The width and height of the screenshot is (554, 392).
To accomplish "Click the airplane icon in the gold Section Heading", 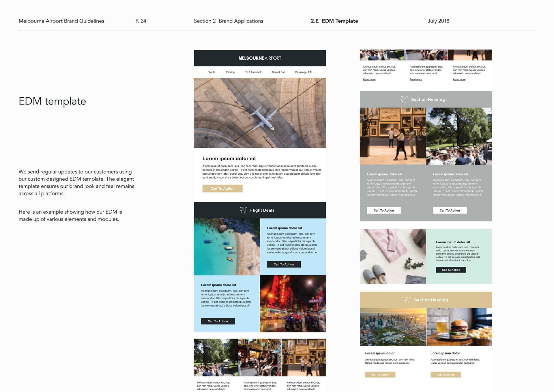I will [407, 300].
